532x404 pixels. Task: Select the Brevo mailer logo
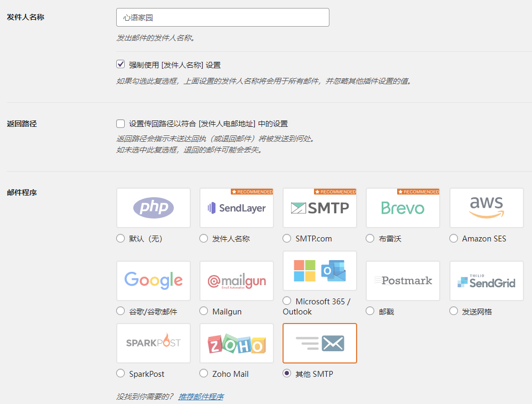[403, 208]
